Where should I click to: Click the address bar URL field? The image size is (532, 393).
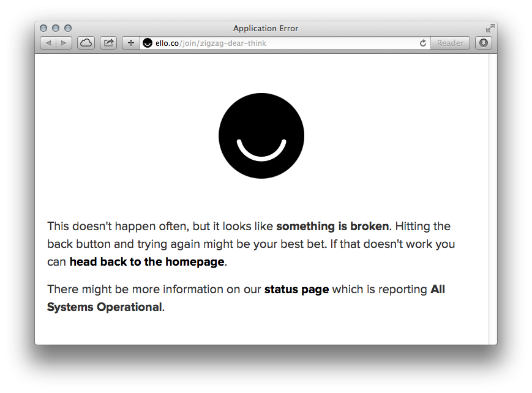(285, 43)
